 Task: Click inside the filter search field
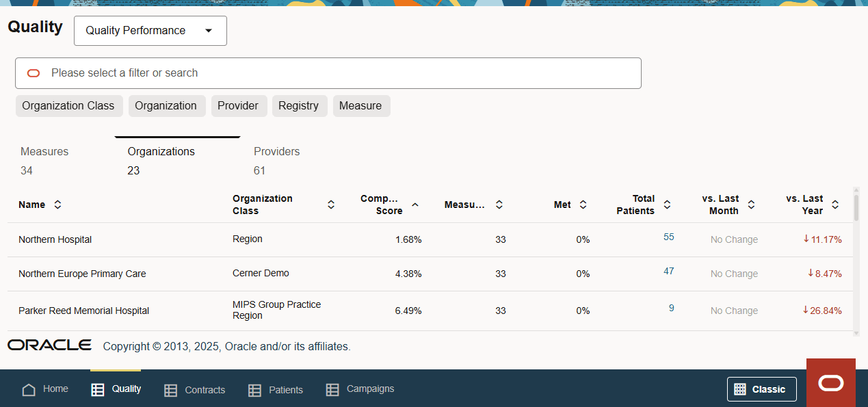274,73
